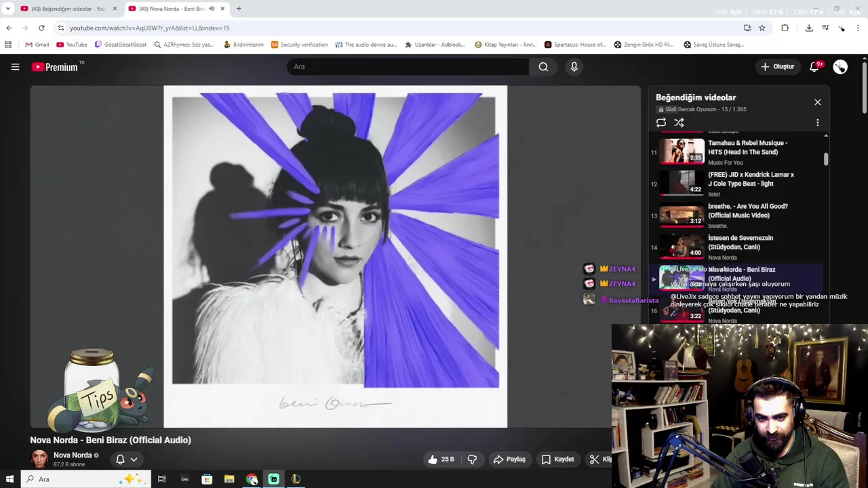The width and height of the screenshot is (868, 488).
Task: Click the site info icon in address bar
Action: click(61, 28)
